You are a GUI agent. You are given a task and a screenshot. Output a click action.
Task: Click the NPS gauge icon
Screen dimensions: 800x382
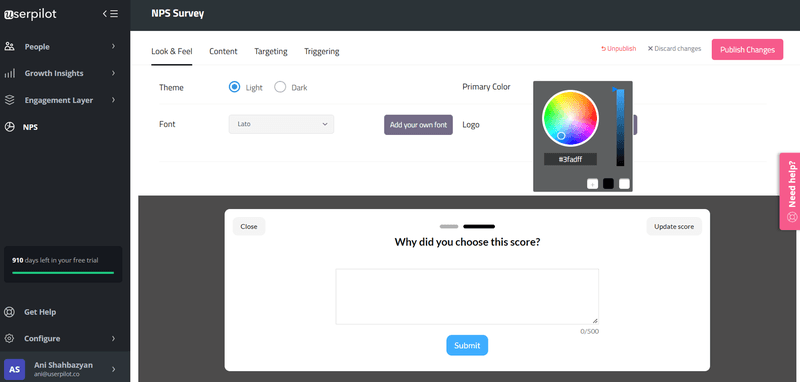point(9,127)
